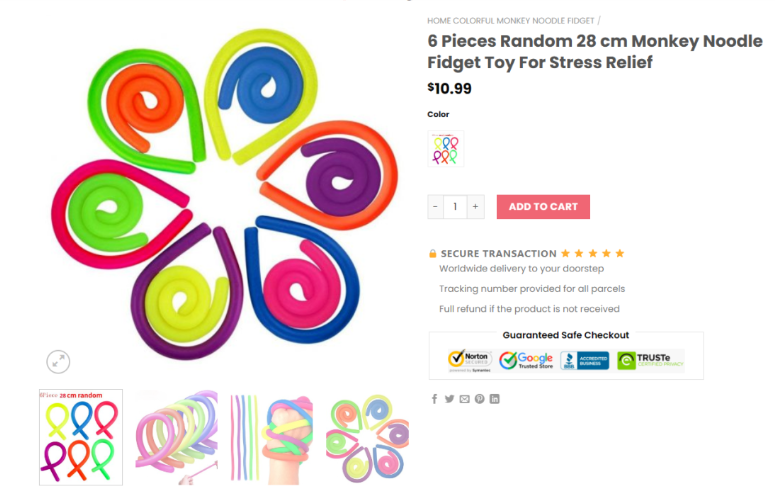Click the quantity input field
Screen dimensions: 775x495
[455, 207]
